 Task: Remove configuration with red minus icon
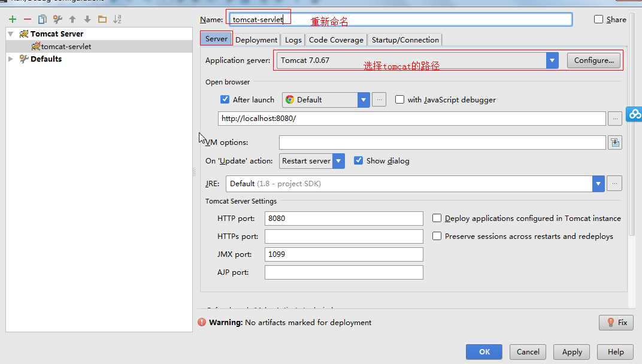(x=28, y=19)
